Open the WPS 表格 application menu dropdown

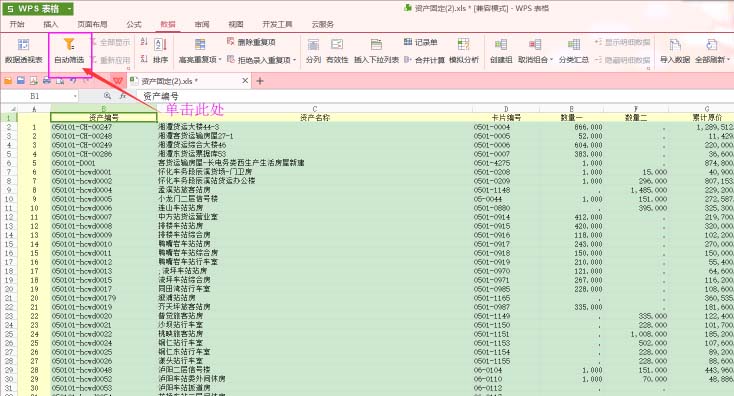[x=70, y=8]
